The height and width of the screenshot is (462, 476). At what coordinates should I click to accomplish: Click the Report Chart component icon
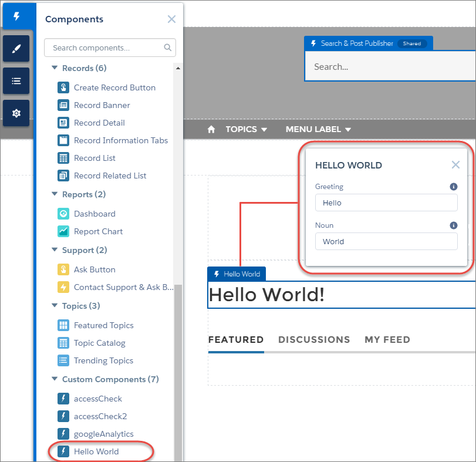[x=63, y=231]
